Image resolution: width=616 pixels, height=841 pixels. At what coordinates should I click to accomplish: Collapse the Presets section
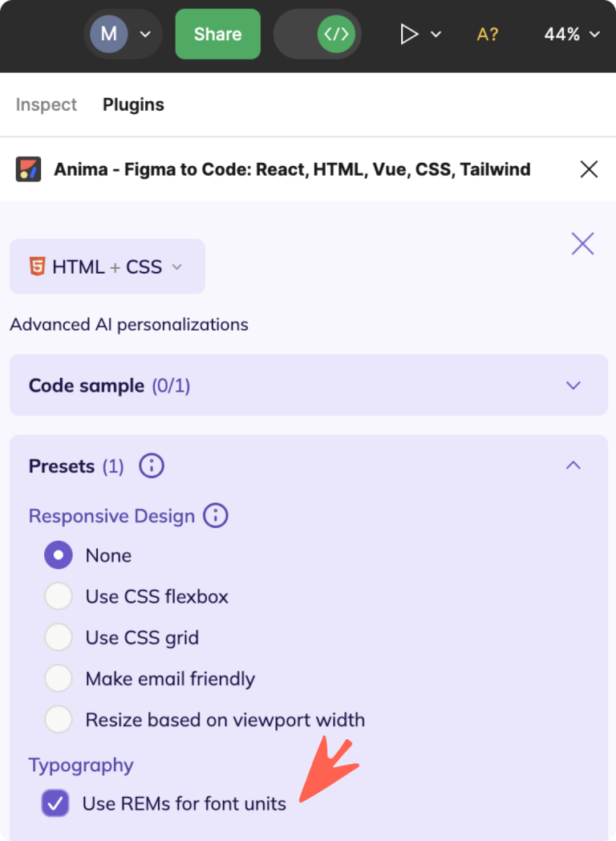click(573, 465)
